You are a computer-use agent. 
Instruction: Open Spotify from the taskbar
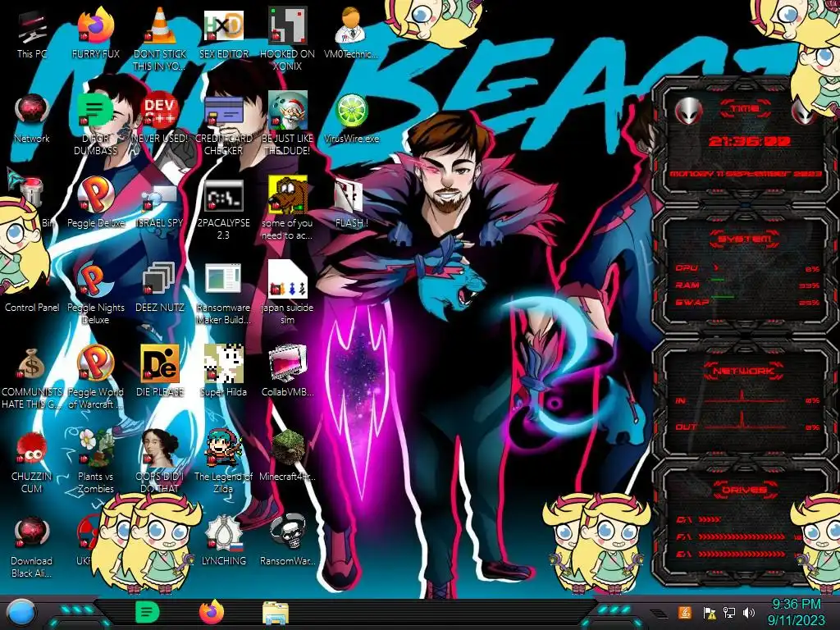point(148,612)
